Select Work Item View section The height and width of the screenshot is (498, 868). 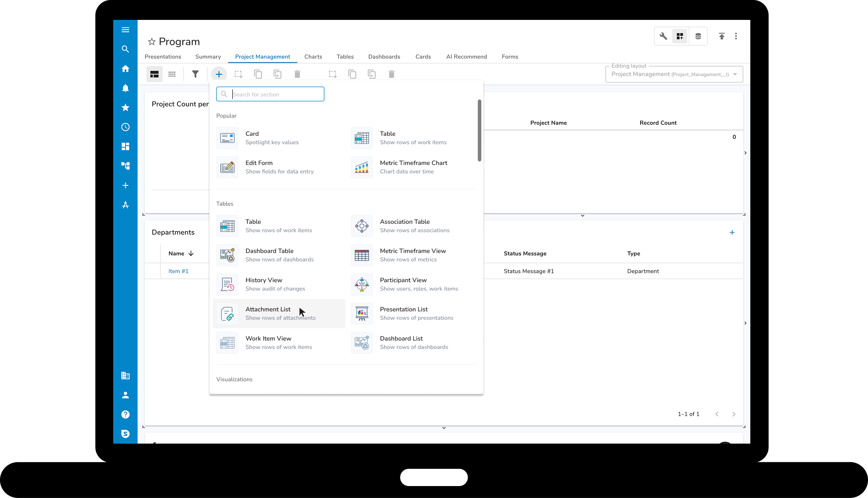coord(280,343)
